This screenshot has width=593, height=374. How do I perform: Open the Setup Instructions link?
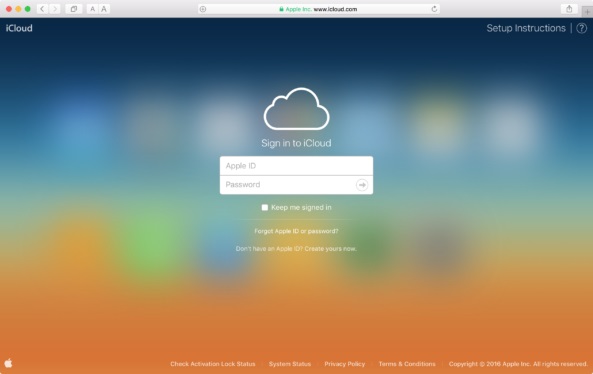(526, 28)
